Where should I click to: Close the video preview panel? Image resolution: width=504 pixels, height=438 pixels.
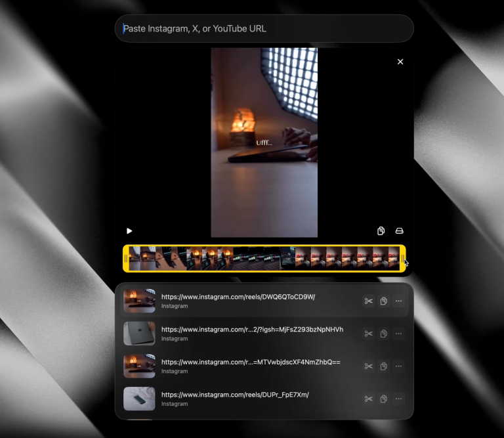[x=400, y=62]
